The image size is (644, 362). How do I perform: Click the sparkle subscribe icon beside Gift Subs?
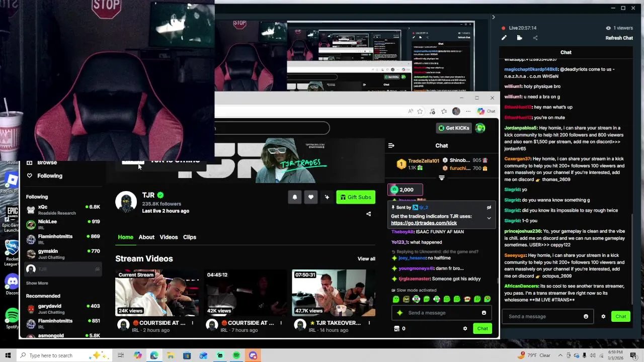[x=327, y=197]
